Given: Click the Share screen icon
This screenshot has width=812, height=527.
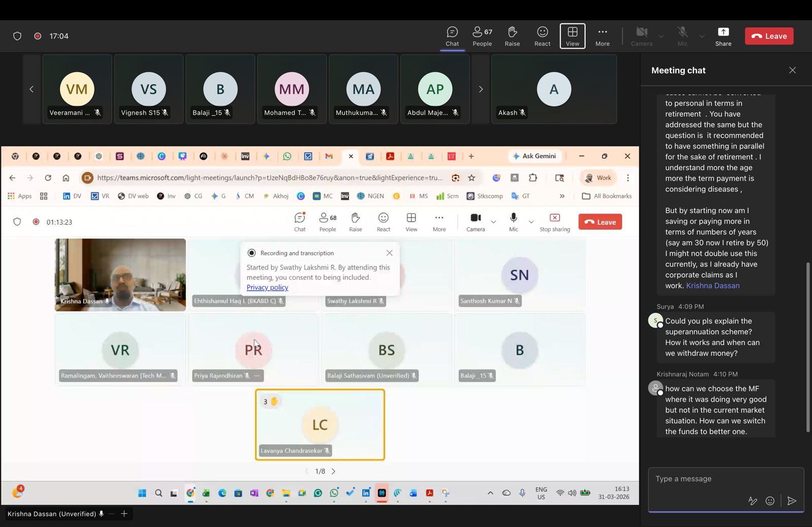Looking at the screenshot, I should coord(723,36).
